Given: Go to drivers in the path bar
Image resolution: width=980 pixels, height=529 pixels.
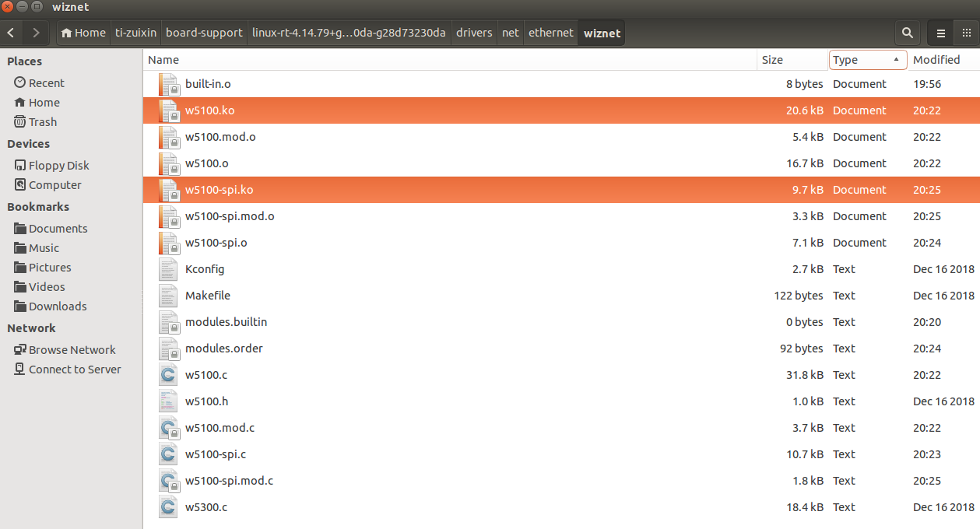Looking at the screenshot, I should (x=474, y=33).
